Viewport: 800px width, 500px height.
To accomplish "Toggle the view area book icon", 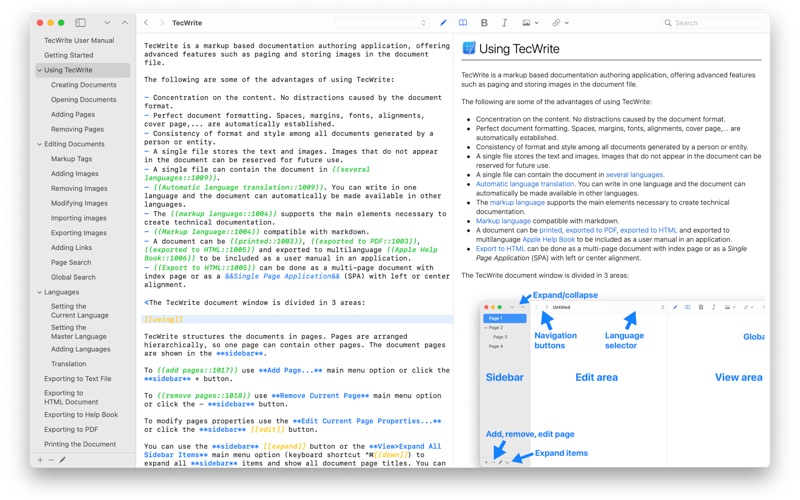I will [463, 22].
